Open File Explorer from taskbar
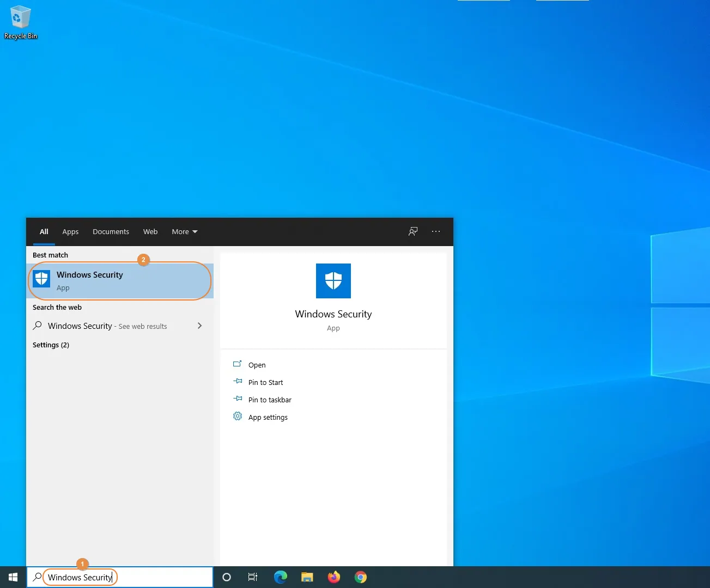 coord(307,577)
